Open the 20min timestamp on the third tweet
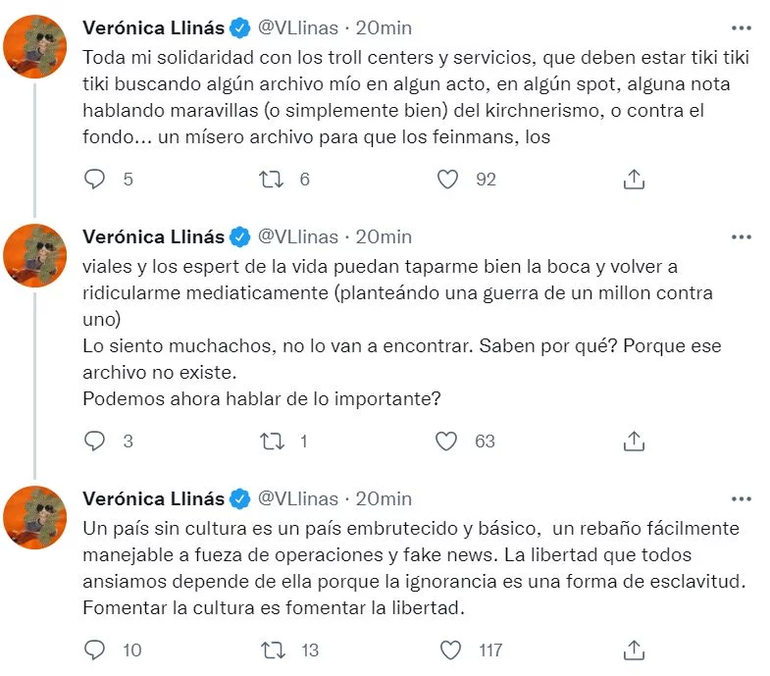 point(383,498)
